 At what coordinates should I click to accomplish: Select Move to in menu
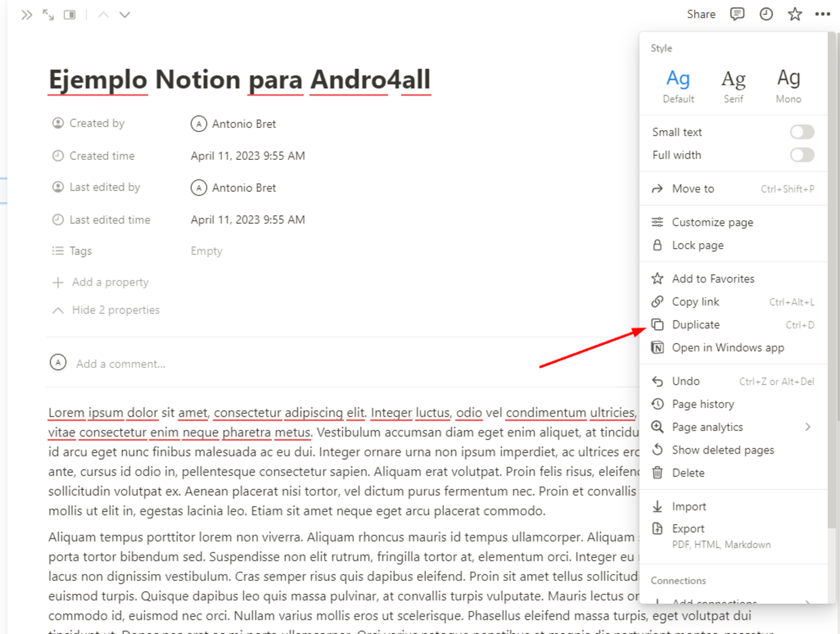tap(733, 189)
